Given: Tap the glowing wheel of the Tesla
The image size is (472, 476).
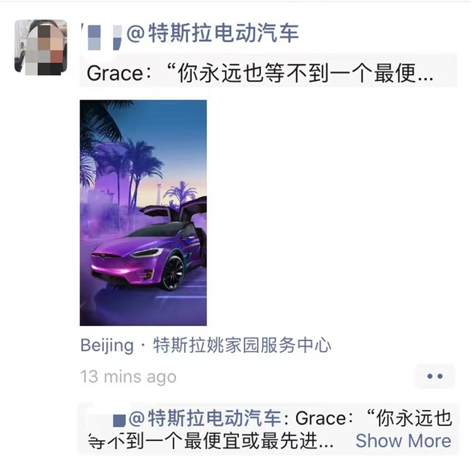Looking at the screenshot, I should (173, 273).
